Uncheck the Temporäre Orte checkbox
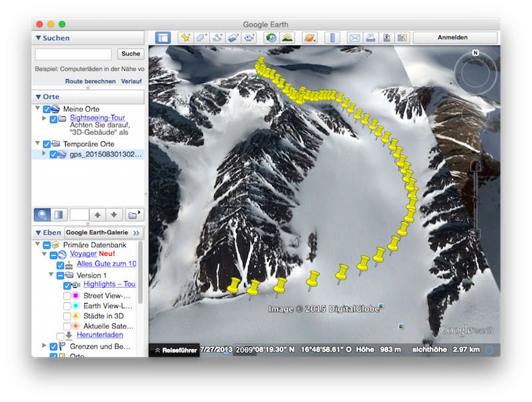Image resolution: width=532 pixels, height=402 pixels. point(47,144)
